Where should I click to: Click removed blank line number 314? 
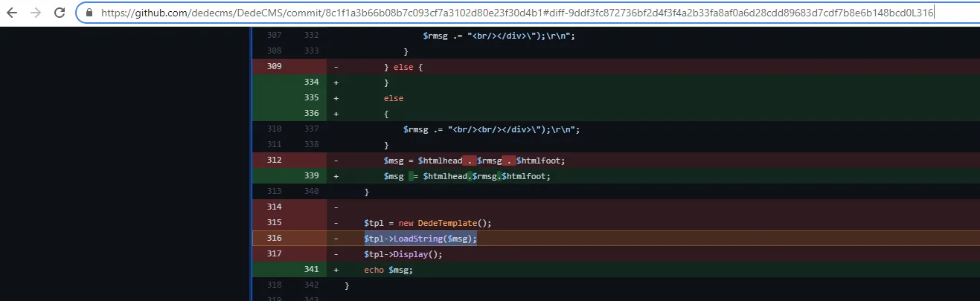point(274,207)
